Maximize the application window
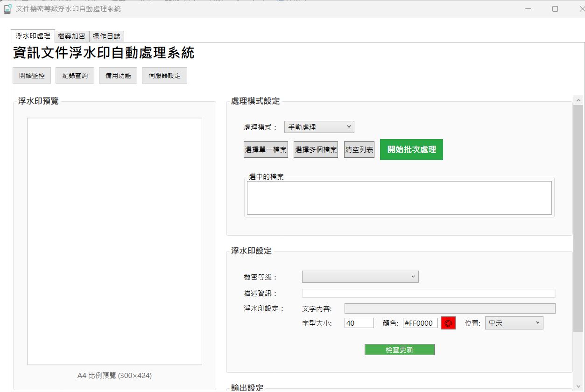 pos(555,9)
